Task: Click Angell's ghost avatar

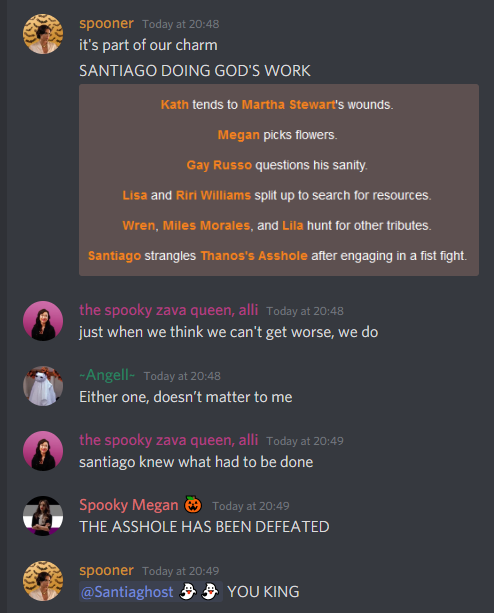Action: 43,386
